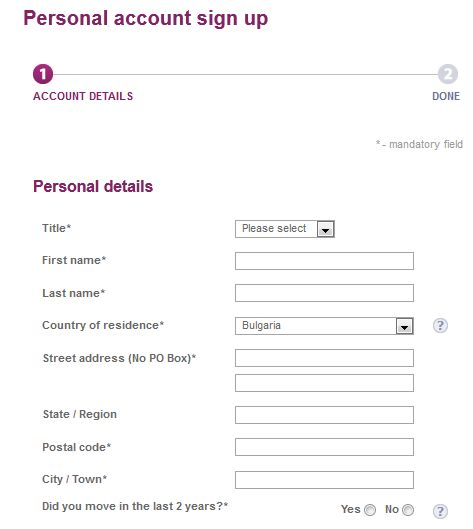Click the Personal details section heading
This screenshot has height=529, width=473.
tap(93, 187)
